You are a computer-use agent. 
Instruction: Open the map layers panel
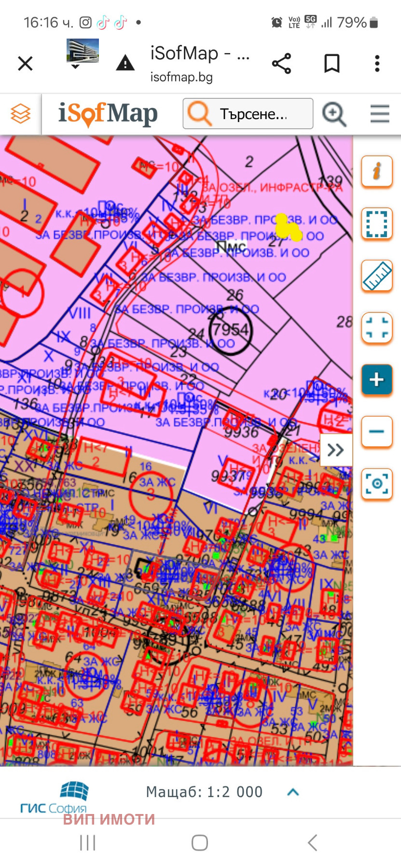(x=21, y=114)
